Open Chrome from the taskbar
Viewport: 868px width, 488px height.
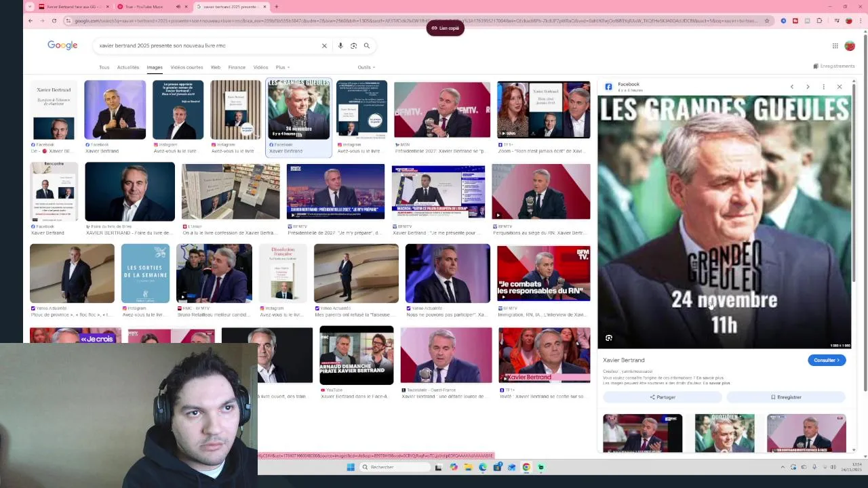[526, 467]
